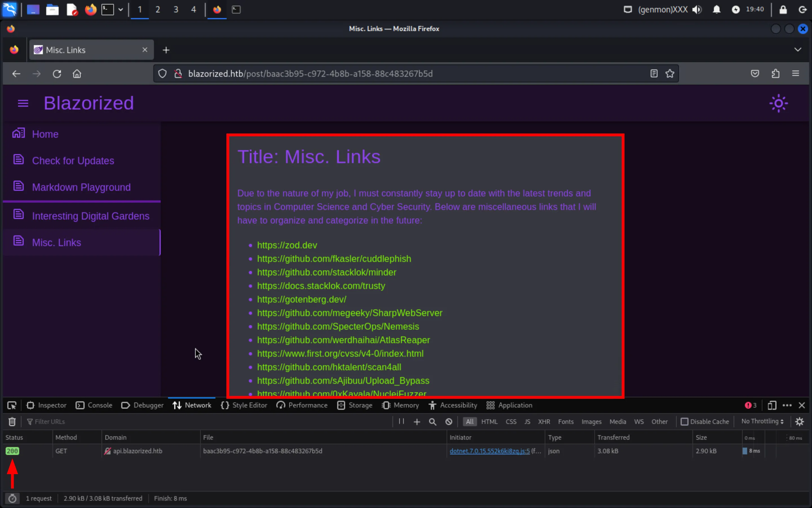Toggle reader view icon

pyautogui.click(x=654, y=74)
